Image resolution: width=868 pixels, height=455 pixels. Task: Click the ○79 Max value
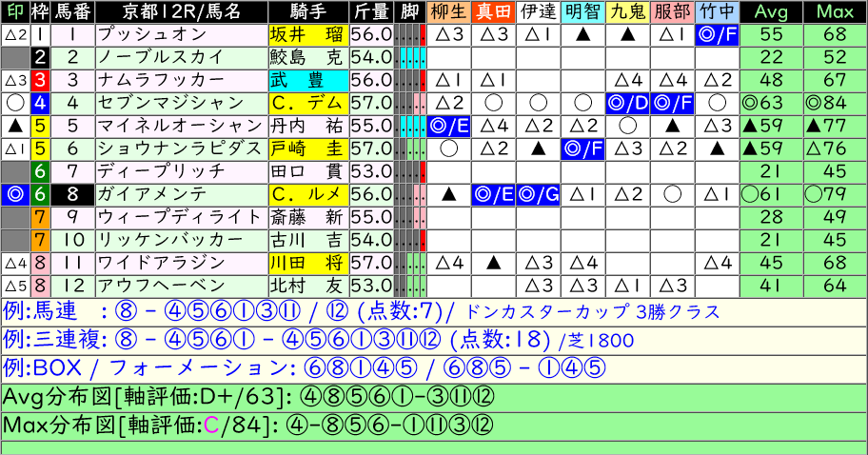point(835,194)
